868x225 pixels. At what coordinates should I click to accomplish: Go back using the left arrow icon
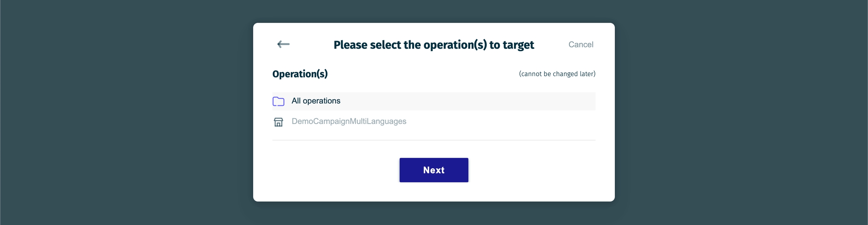tap(283, 44)
